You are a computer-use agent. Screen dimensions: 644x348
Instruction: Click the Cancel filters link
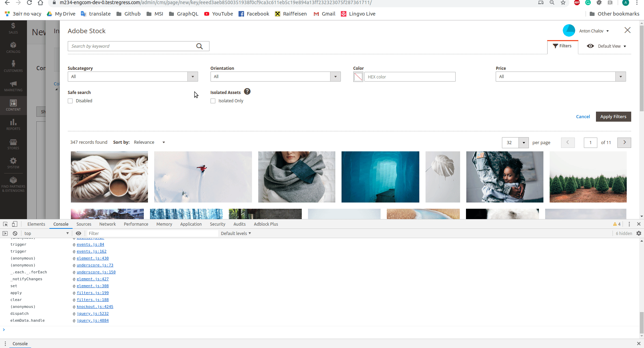point(583,117)
